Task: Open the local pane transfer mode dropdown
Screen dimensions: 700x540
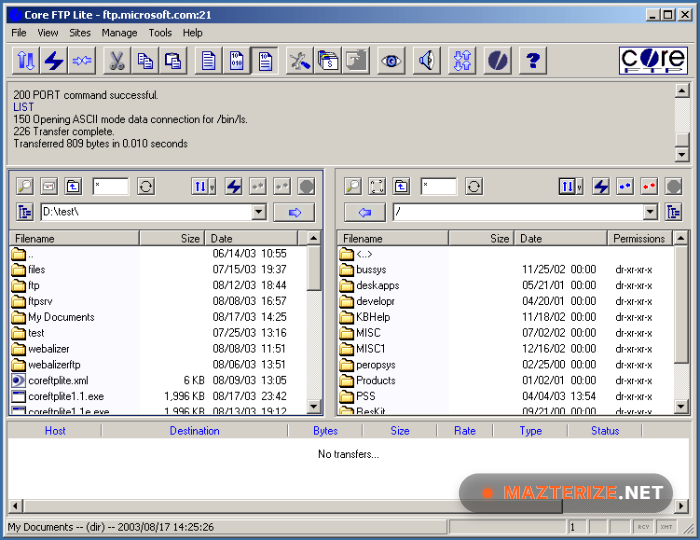Action: (x=212, y=187)
